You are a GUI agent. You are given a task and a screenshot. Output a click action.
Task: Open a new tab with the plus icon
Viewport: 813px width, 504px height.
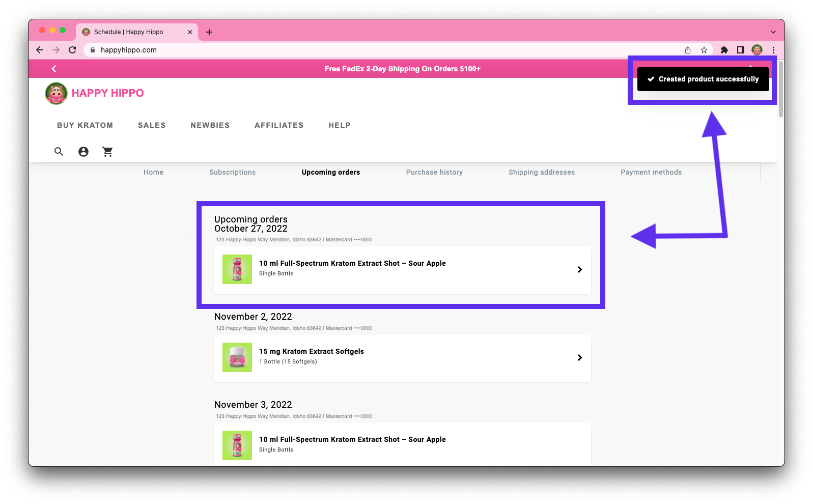(209, 32)
